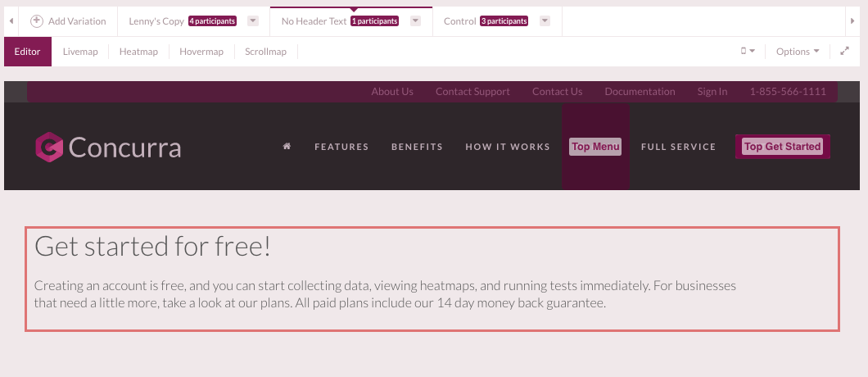Click the home icon in navigation
868x377 pixels.
[x=287, y=147]
